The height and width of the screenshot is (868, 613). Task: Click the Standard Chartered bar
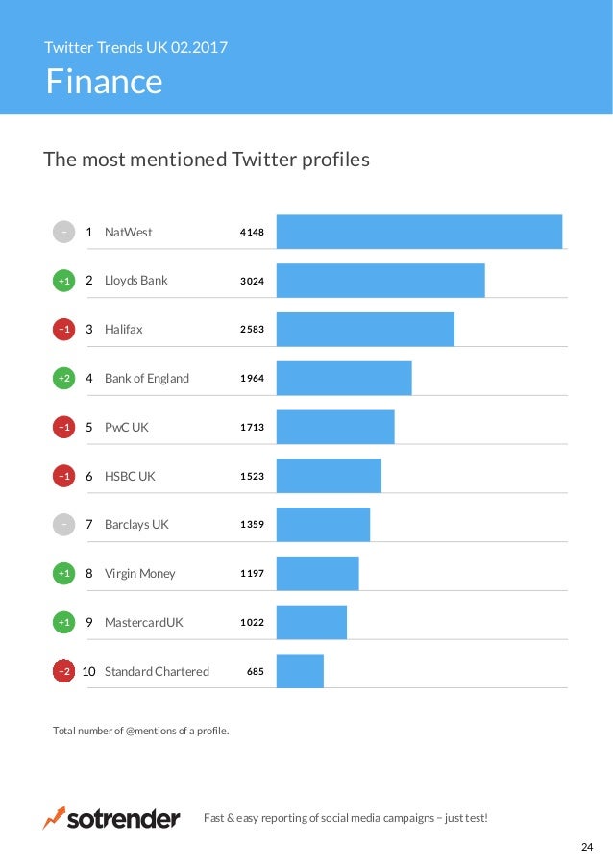coord(300,671)
